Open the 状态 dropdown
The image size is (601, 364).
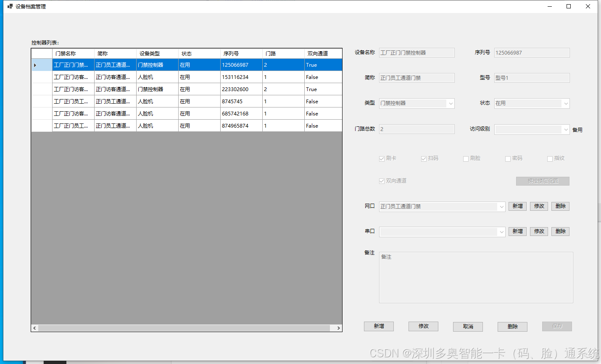point(566,103)
